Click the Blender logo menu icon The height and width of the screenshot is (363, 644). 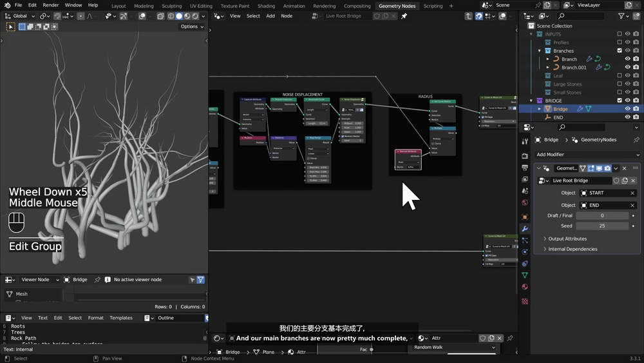(7, 5)
